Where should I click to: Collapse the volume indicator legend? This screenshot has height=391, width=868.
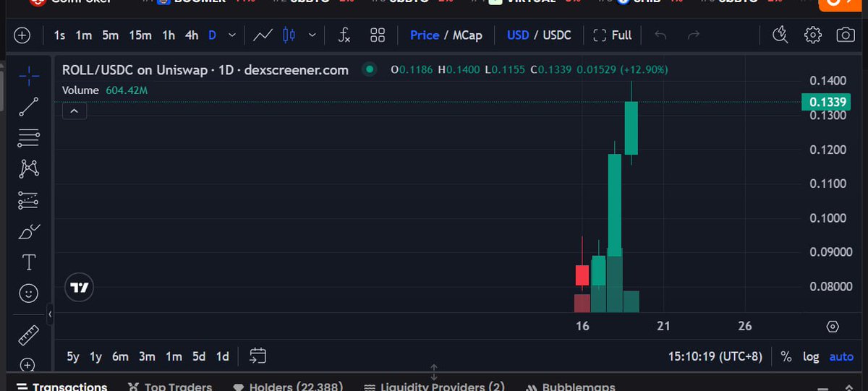coord(75,111)
